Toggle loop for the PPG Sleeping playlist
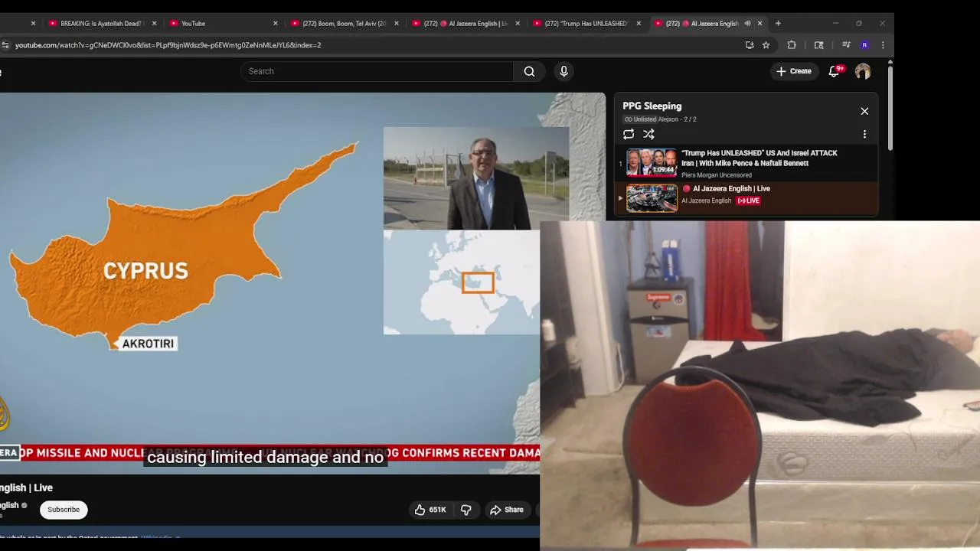The image size is (980, 551). coord(629,134)
